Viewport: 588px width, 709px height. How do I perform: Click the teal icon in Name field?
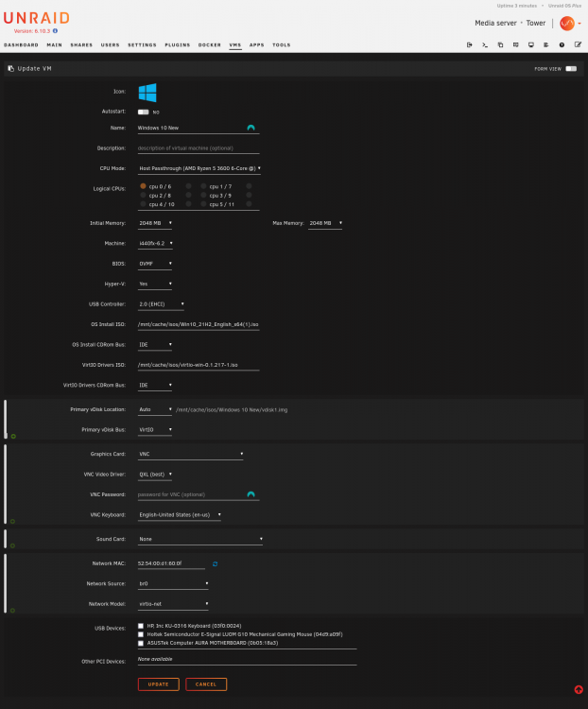251,128
